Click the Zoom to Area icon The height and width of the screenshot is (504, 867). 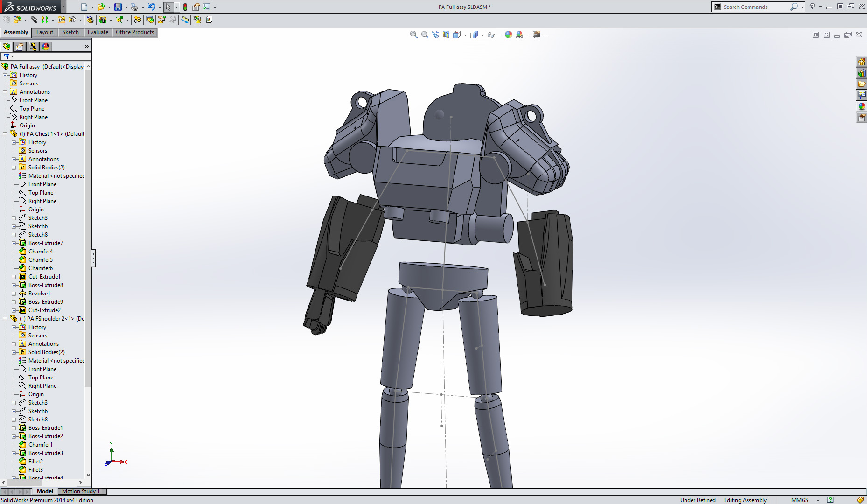point(424,35)
